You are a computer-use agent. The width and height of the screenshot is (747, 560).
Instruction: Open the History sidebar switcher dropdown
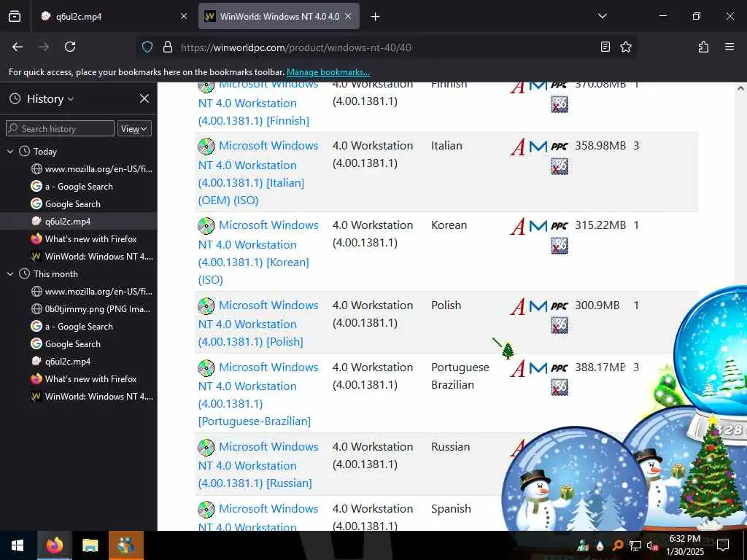pos(50,98)
